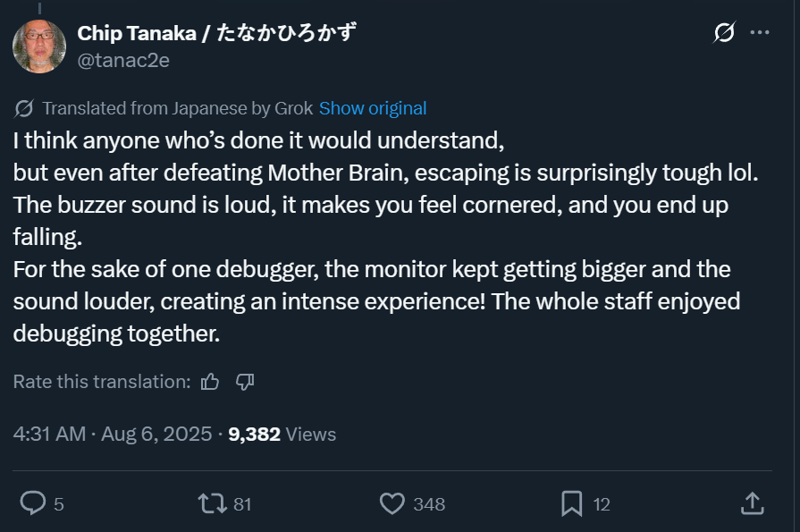Open the three-dot more options menu
The width and height of the screenshot is (800, 532).
760,33
